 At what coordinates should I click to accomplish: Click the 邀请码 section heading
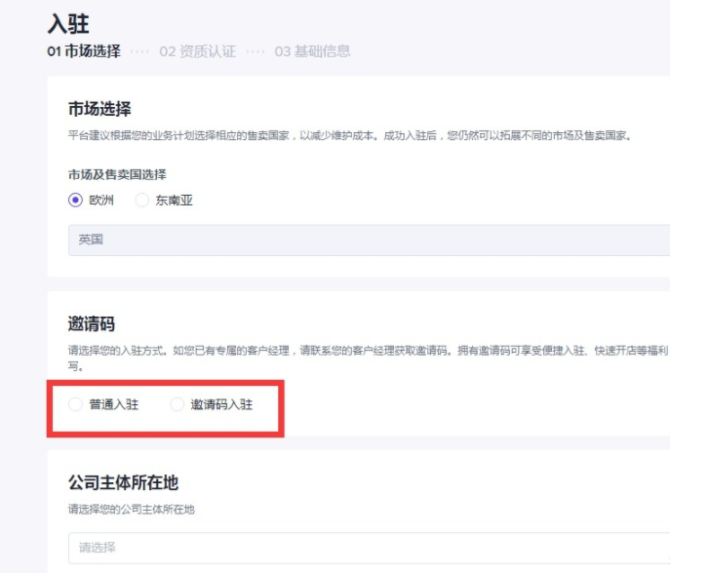[91, 324]
